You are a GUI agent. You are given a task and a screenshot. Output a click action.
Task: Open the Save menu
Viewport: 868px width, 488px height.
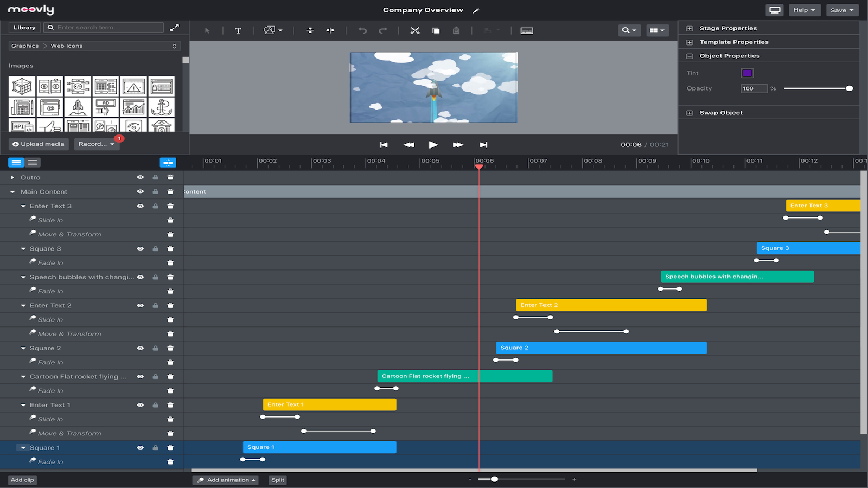coord(842,10)
